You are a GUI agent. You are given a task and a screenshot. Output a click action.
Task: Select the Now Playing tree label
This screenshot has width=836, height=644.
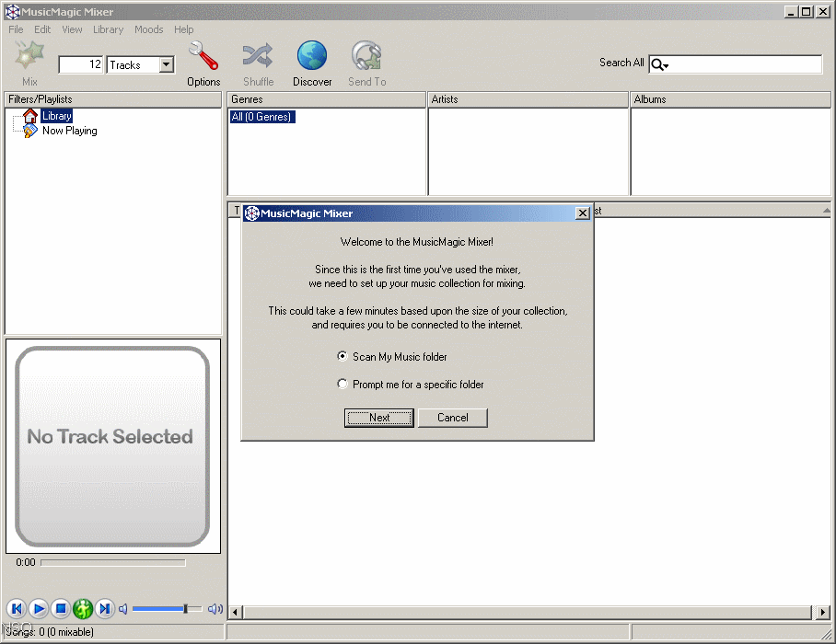click(x=70, y=131)
